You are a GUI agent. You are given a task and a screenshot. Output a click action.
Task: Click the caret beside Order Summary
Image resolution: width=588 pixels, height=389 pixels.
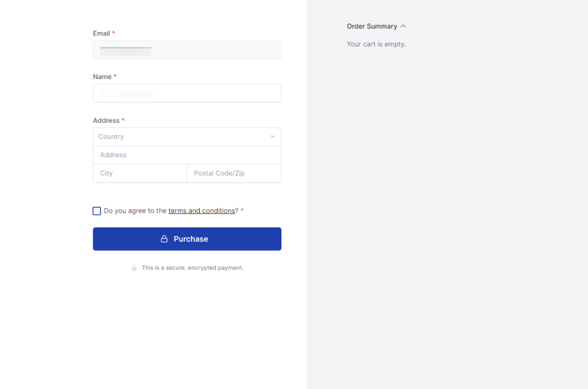(403, 26)
